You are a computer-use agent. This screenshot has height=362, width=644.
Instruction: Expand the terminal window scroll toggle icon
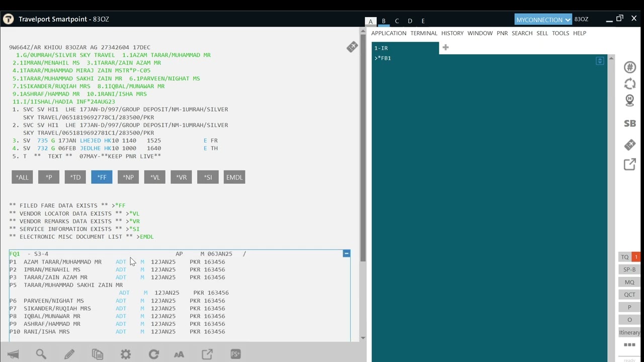click(600, 61)
